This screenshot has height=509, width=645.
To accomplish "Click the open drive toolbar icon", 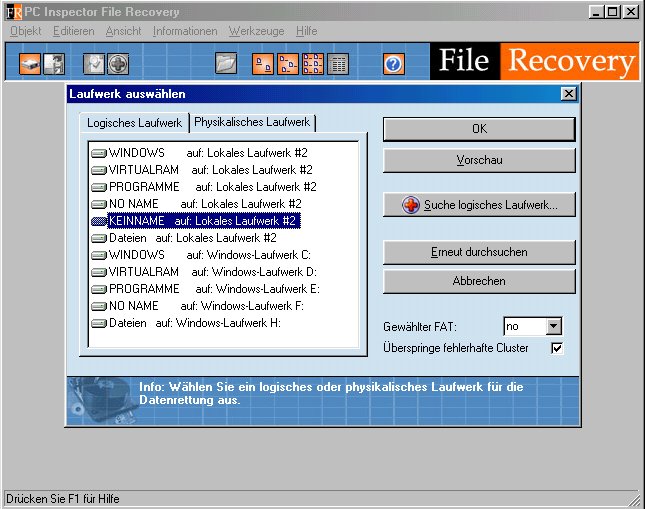I will (x=30, y=64).
